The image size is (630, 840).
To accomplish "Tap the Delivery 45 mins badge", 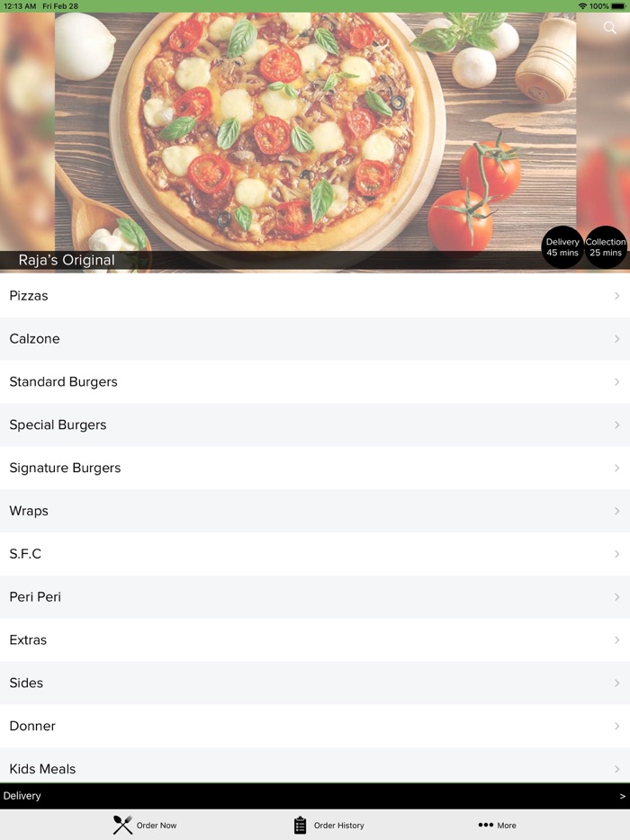I will coord(562,247).
